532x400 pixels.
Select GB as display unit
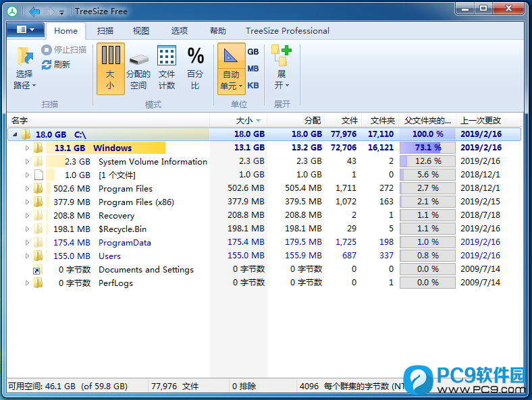pyautogui.click(x=253, y=52)
